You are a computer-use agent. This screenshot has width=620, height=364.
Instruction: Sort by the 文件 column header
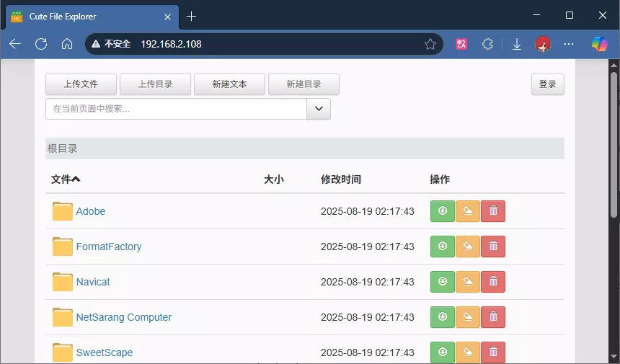tap(66, 179)
